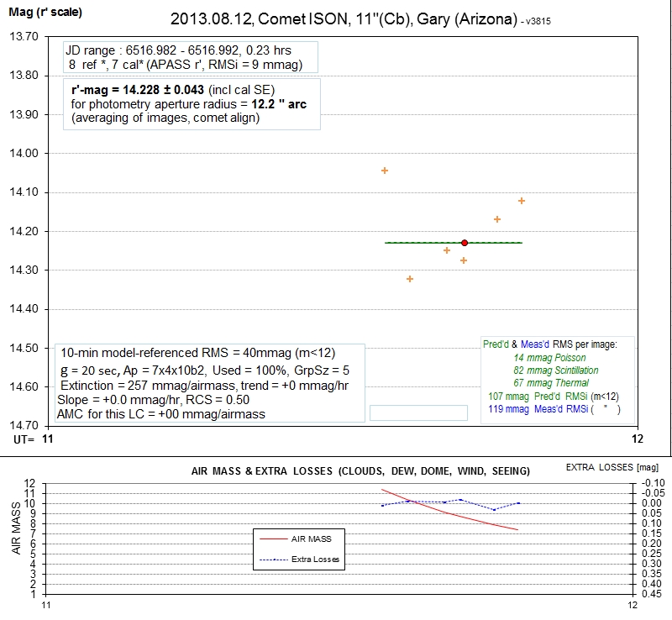
Task: Click the 'Mag (r' scale)' axis label
Action: (x=45, y=12)
